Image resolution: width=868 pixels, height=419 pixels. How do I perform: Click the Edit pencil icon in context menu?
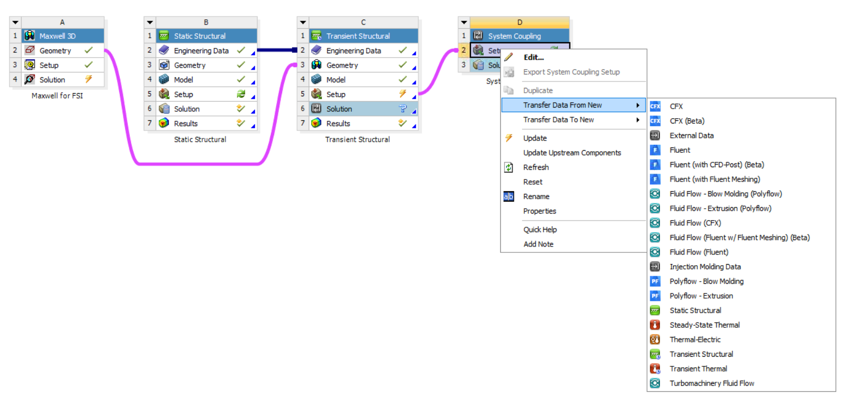pos(509,57)
